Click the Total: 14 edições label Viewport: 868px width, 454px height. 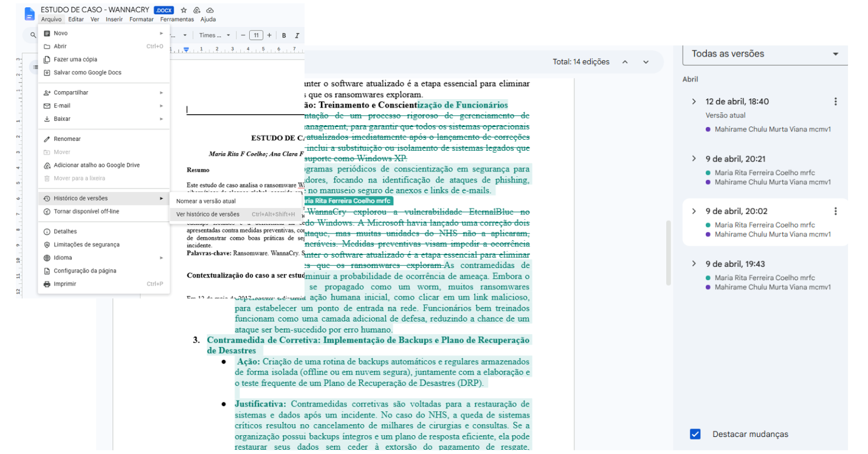[580, 62]
